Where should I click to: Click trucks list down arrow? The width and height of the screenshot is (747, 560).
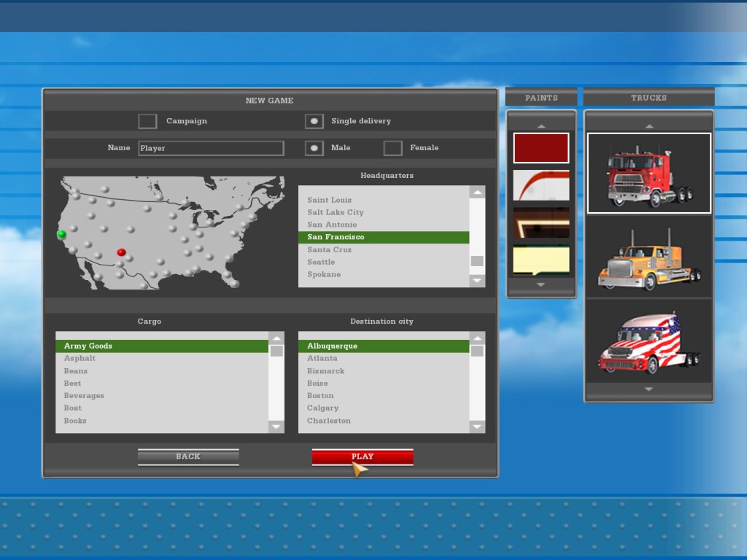(x=649, y=389)
